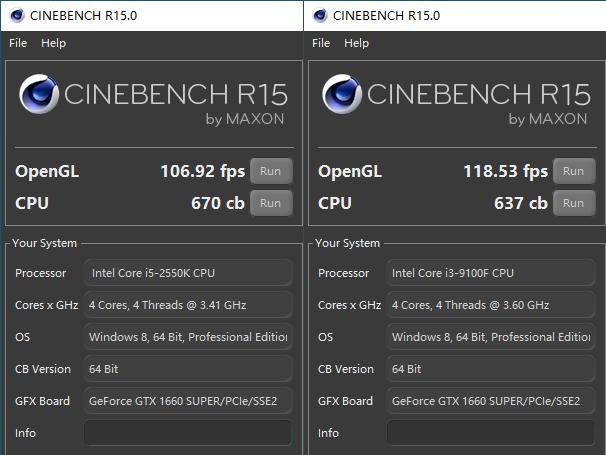Run OpenGL test in left window (106.92 fps)

point(271,171)
